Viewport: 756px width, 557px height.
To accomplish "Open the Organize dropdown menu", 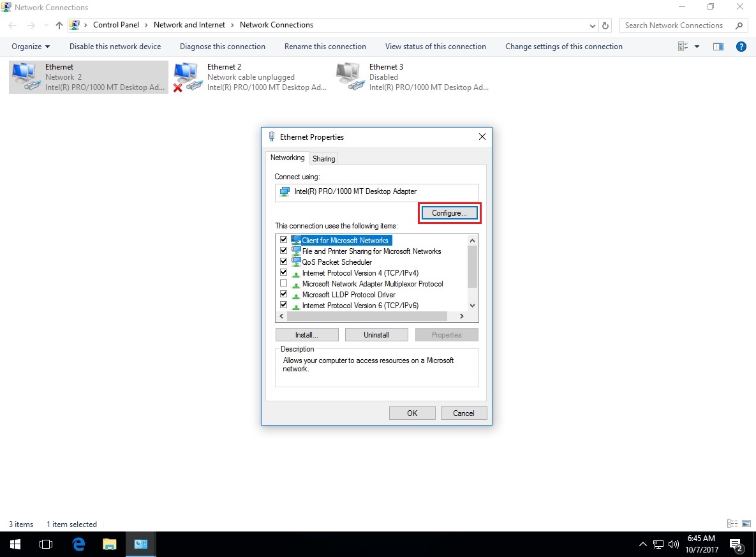I will pos(31,47).
